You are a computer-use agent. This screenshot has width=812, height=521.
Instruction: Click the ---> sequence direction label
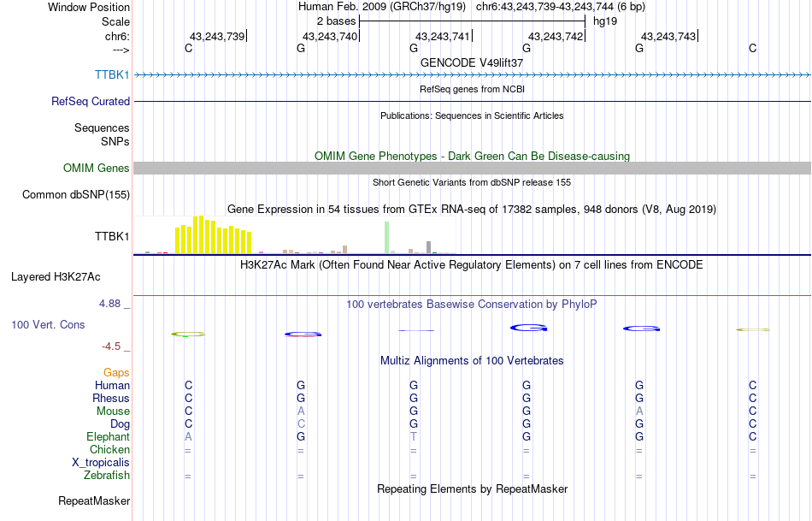(121, 50)
